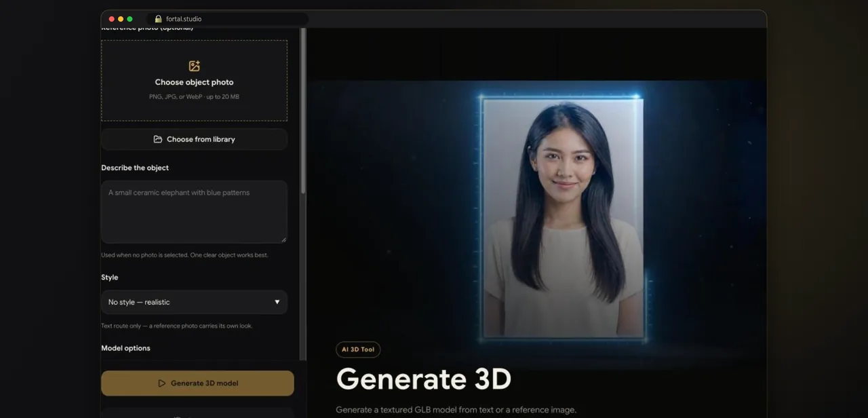Click the folder icon beside Choose from library
Viewport: 868px width, 418px height.
[158, 139]
